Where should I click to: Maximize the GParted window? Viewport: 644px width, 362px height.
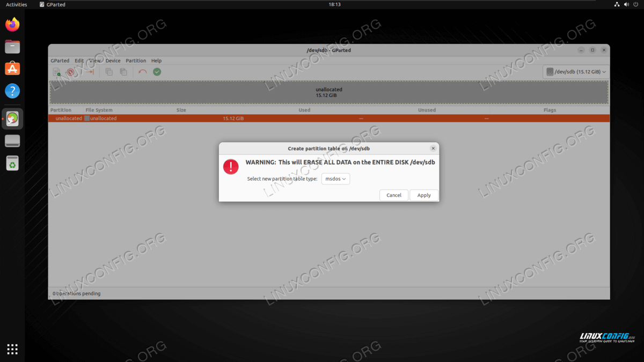point(592,50)
